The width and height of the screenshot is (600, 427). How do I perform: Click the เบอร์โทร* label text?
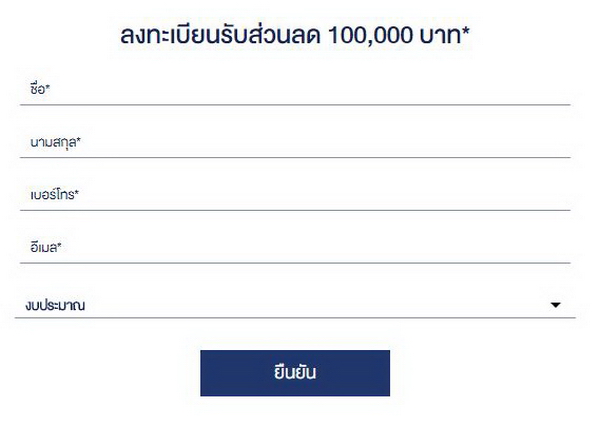[x=54, y=195]
